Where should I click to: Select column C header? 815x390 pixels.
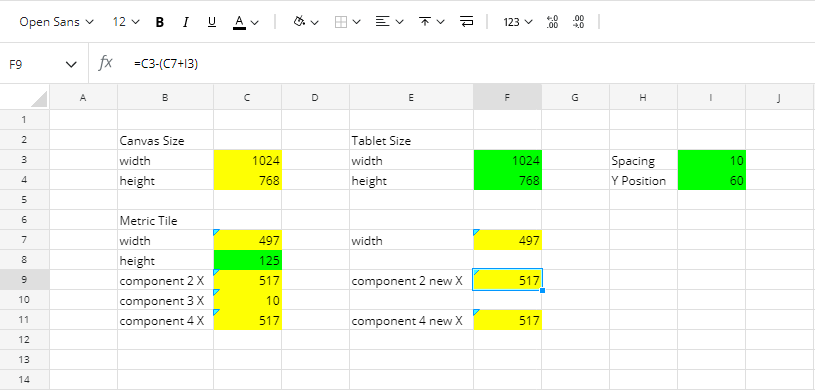tap(247, 97)
